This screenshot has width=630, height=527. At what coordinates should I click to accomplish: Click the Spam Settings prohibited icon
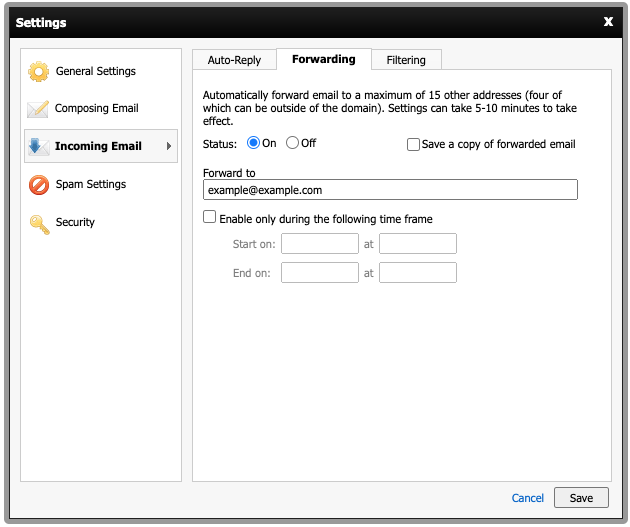tap(39, 185)
